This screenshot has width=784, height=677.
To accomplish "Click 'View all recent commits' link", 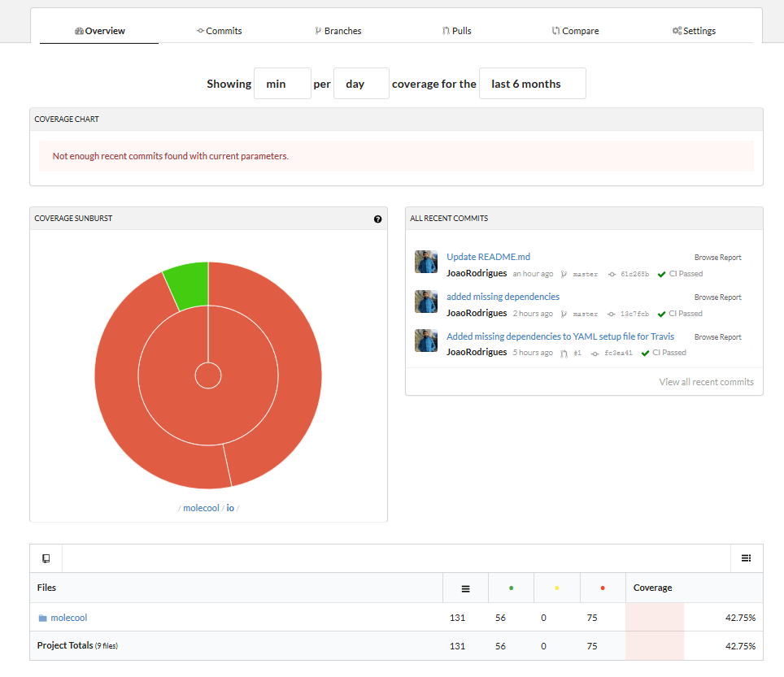I will point(706,382).
